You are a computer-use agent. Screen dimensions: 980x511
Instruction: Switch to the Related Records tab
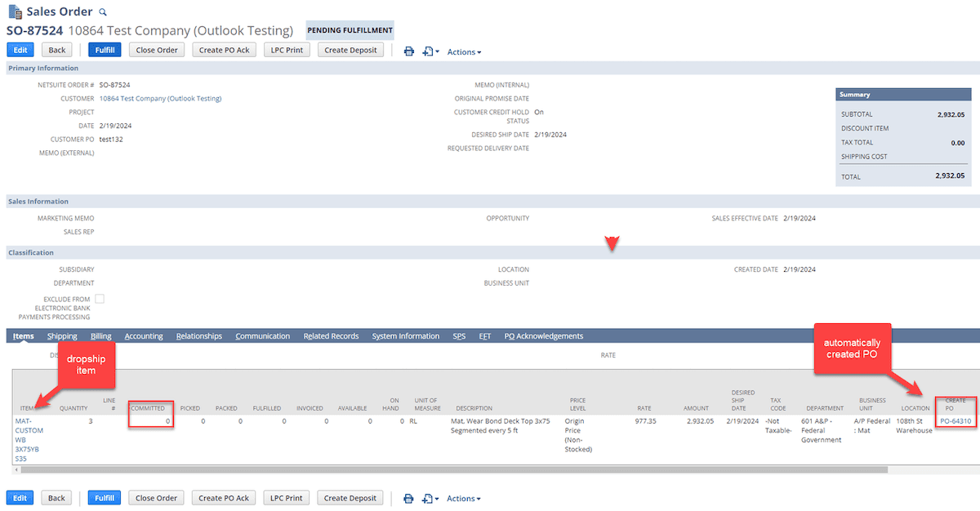point(332,336)
